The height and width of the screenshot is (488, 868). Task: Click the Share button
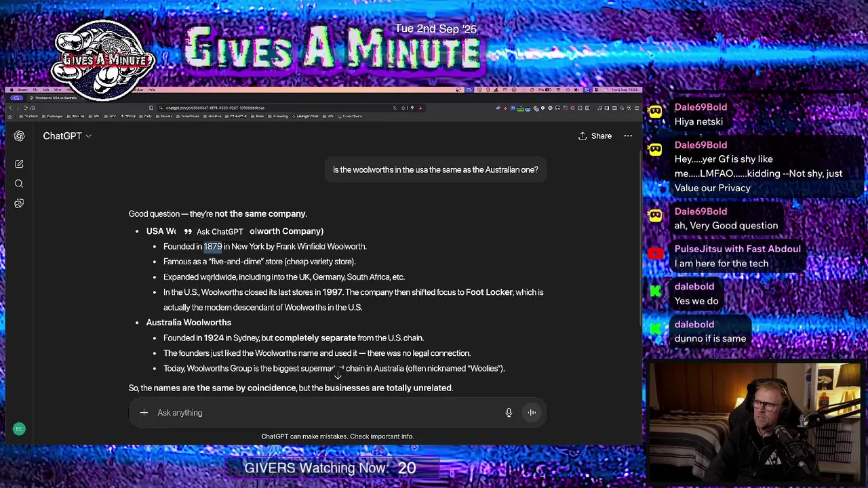[595, 136]
